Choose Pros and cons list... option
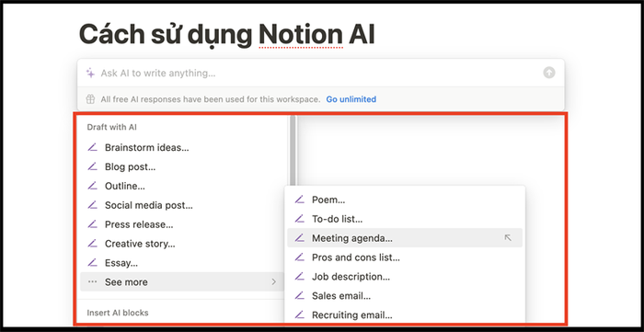Viewport: 644px width, 332px height. coord(405,258)
